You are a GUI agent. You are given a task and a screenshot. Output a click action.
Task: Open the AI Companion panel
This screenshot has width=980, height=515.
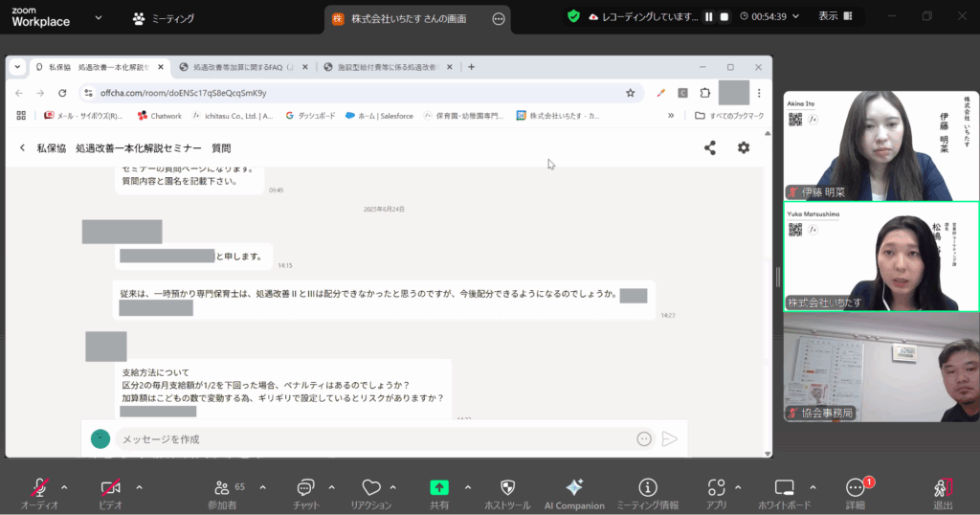tap(574, 488)
